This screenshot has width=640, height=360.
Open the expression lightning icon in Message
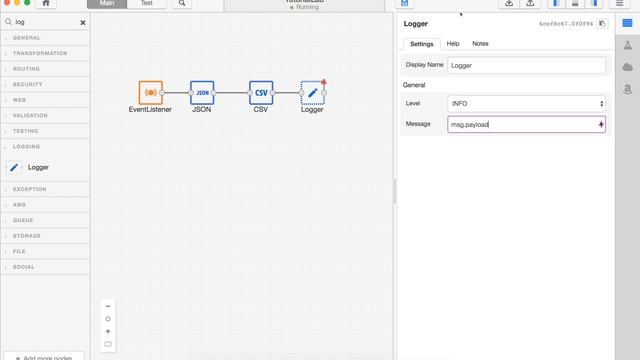[x=601, y=124]
